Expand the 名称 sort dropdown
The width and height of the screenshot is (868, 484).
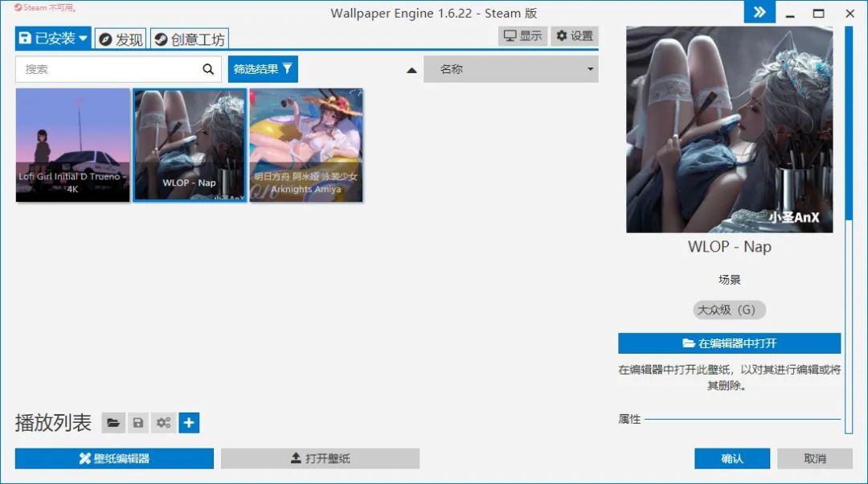point(511,69)
